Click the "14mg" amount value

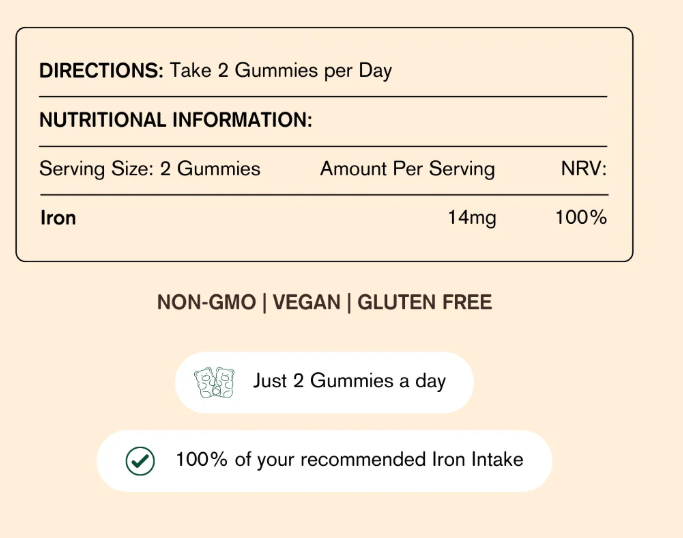coord(472,217)
